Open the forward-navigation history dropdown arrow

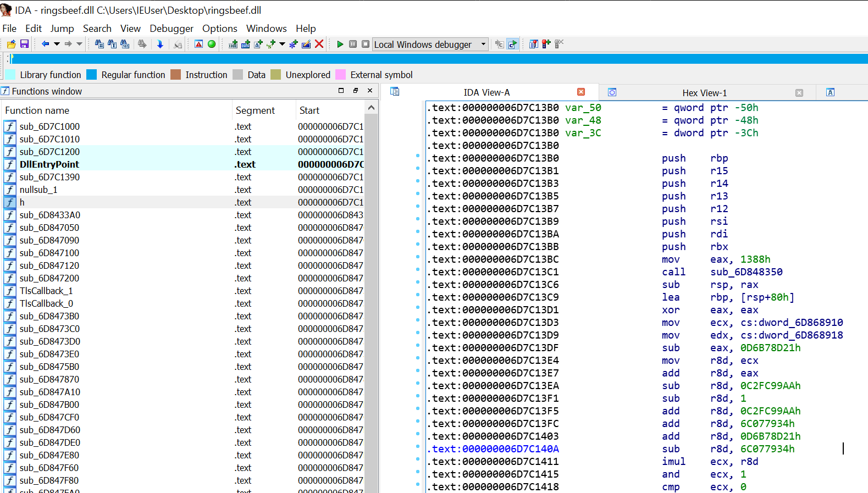(79, 44)
